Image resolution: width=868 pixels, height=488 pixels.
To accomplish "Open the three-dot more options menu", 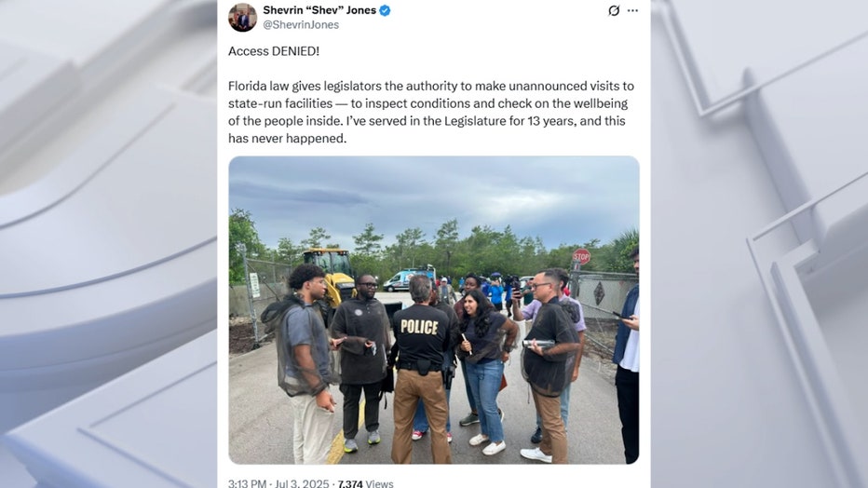I will tap(632, 10).
